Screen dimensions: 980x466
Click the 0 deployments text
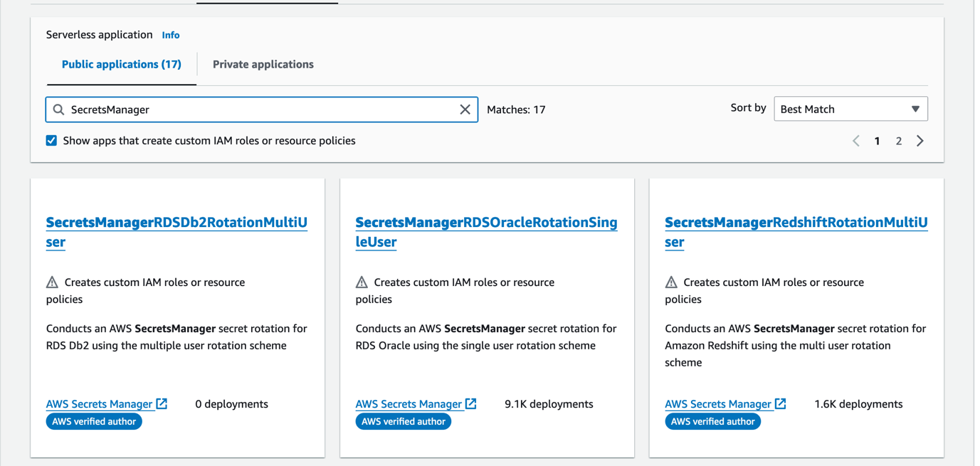[231, 404]
